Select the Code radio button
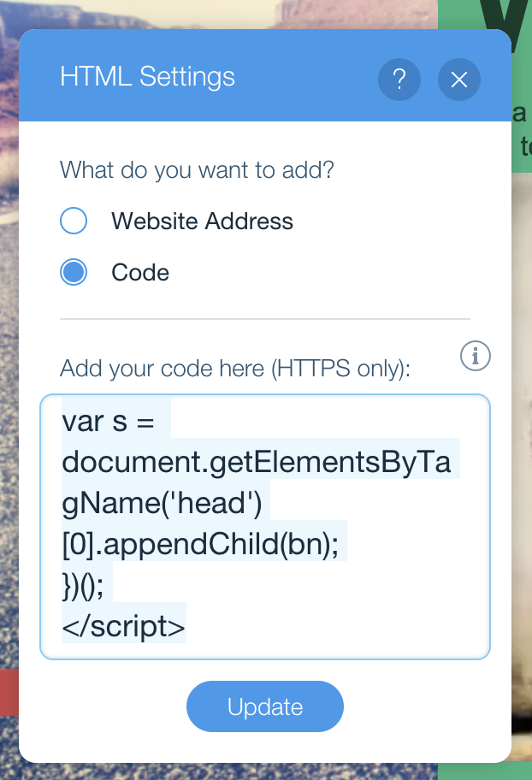Screen dimensions: 532x780 (74, 273)
